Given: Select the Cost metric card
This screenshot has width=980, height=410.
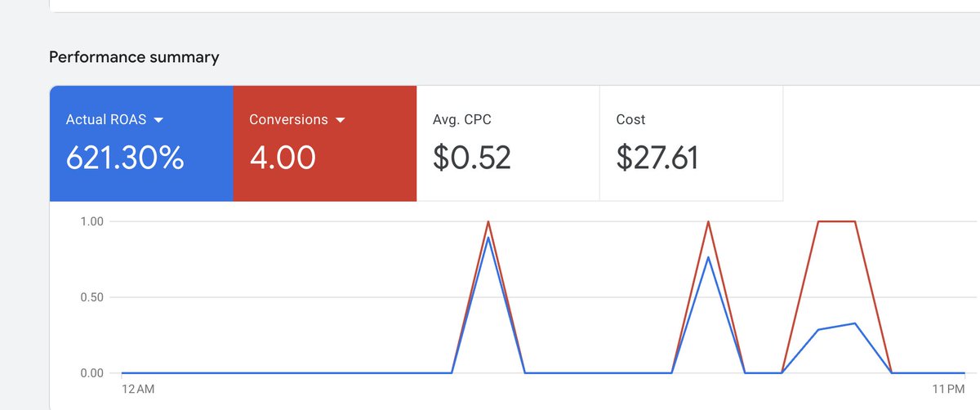Looking at the screenshot, I should 691,143.
